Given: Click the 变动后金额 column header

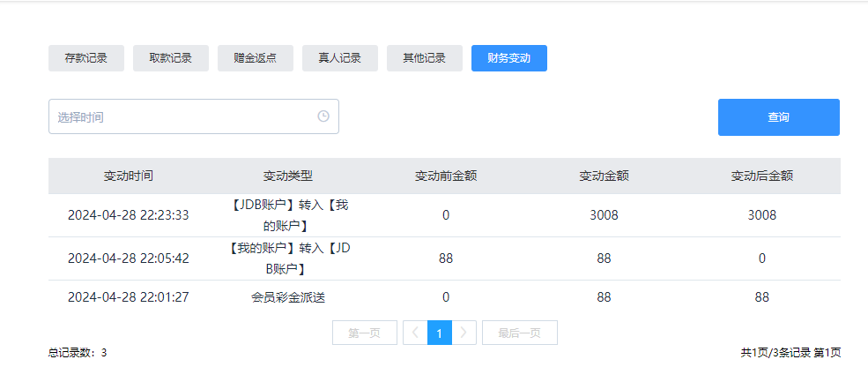Looking at the screenshot, I should (x=761, y=176).
